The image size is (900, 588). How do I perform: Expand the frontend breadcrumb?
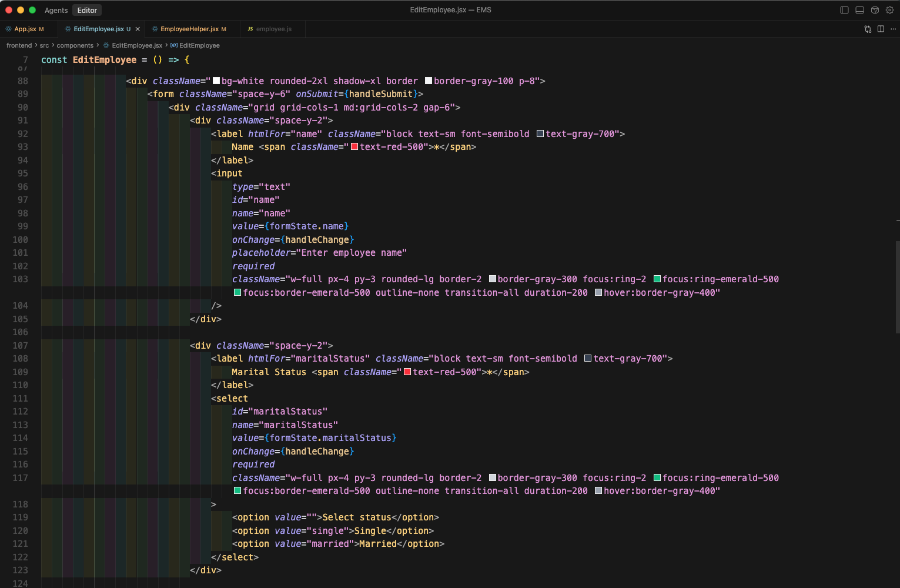19,45
